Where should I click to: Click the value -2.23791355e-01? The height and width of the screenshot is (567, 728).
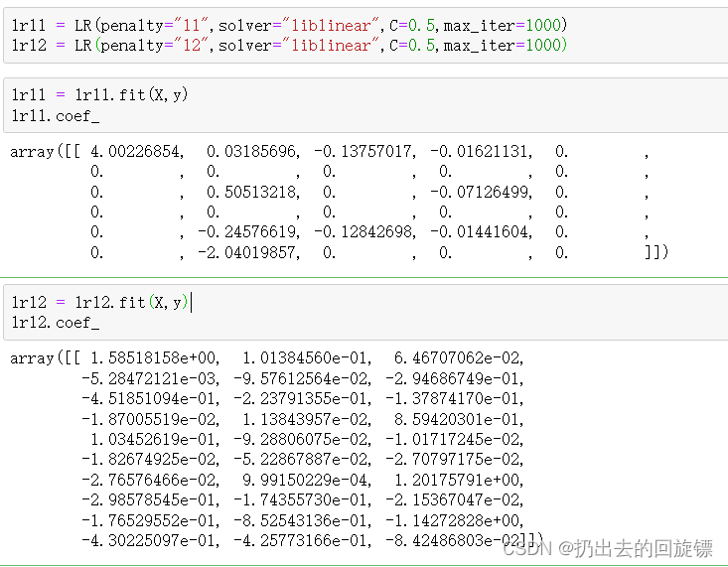pos(301,399)
